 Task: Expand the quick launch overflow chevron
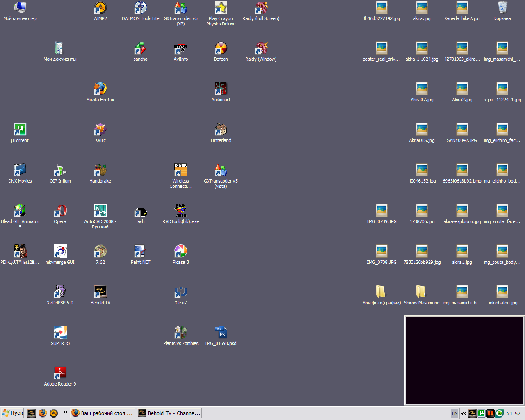coord(65,412)
